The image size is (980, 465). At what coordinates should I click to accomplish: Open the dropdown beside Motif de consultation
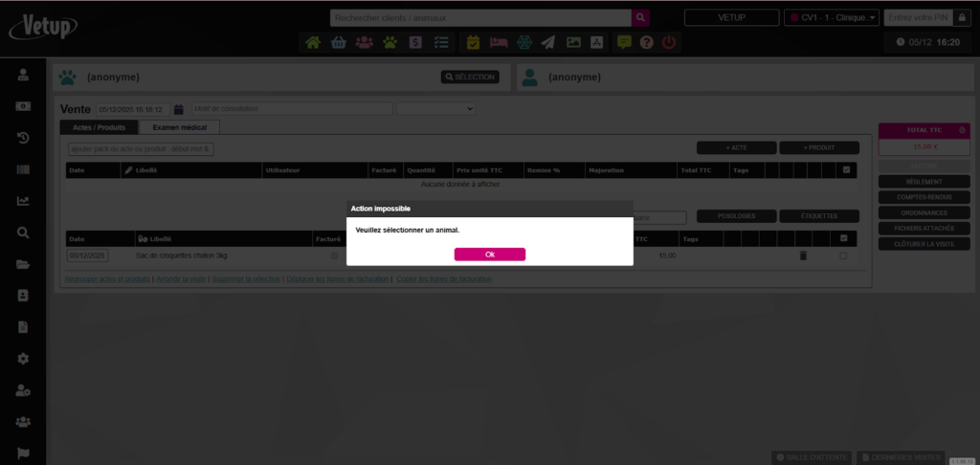(435, 109)
